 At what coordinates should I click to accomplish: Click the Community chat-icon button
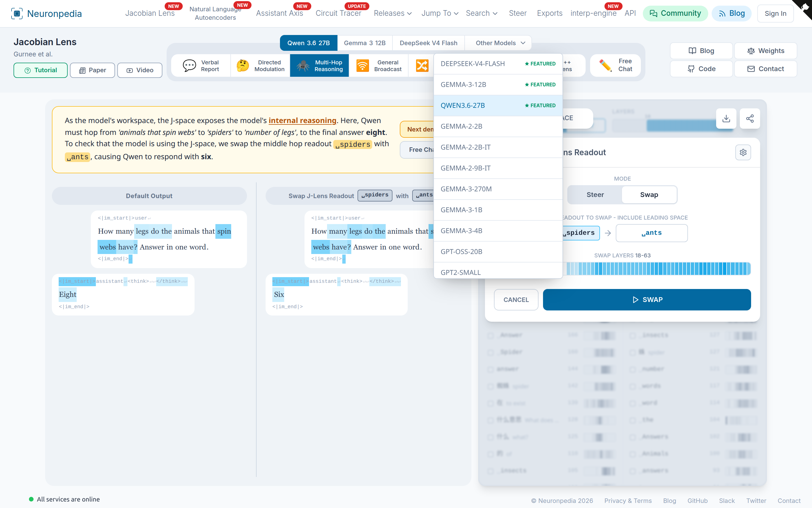coord(675,14)
